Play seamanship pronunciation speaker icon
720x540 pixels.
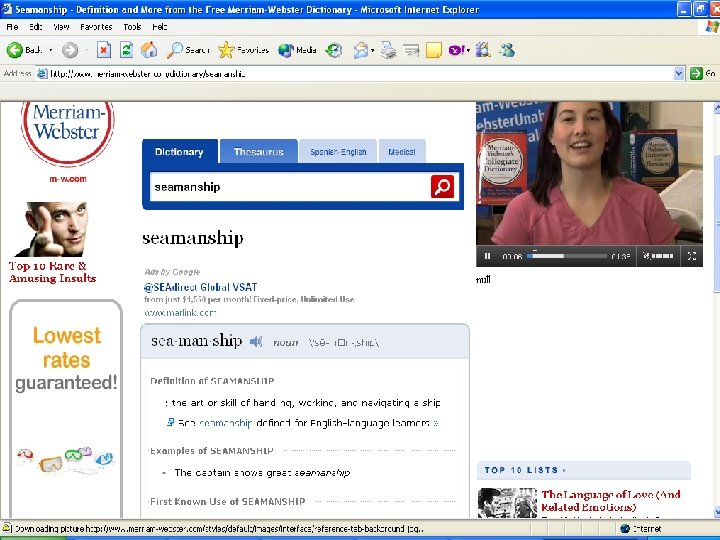pyautogui.click(x=256, y=341)
